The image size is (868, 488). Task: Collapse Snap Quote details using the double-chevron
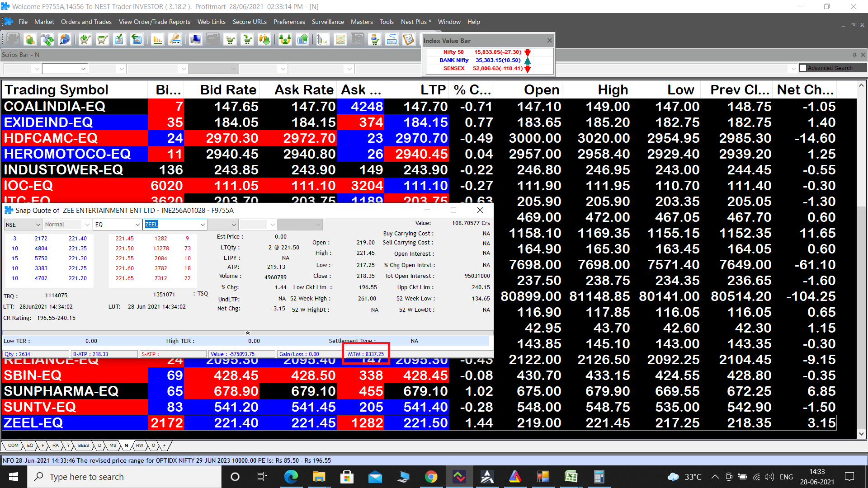pos(247,333)
